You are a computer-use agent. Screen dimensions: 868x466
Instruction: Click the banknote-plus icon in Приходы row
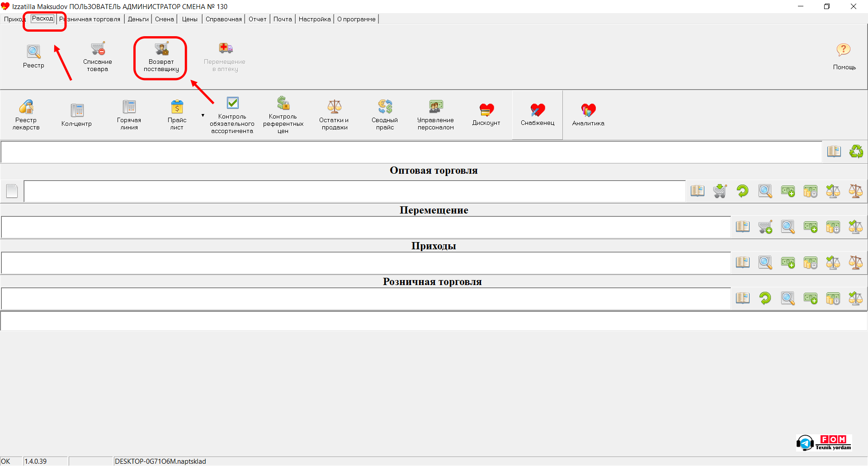click(x=788, y=262)
